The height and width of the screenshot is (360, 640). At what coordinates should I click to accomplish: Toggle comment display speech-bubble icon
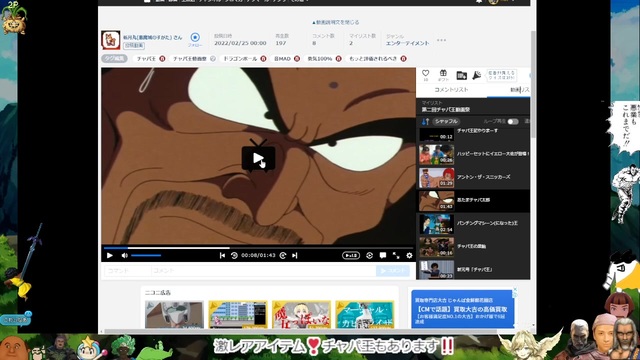(x=383, y=256)
